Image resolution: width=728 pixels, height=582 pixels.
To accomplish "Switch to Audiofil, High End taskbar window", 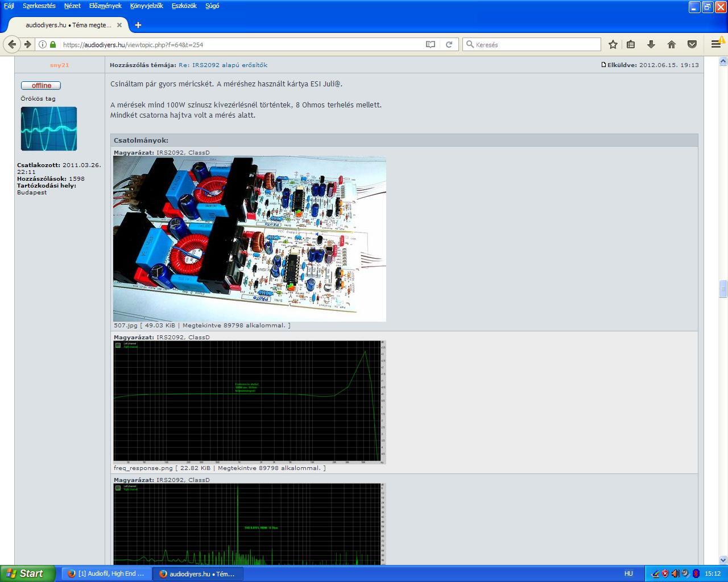I will [x=106, y=573].
